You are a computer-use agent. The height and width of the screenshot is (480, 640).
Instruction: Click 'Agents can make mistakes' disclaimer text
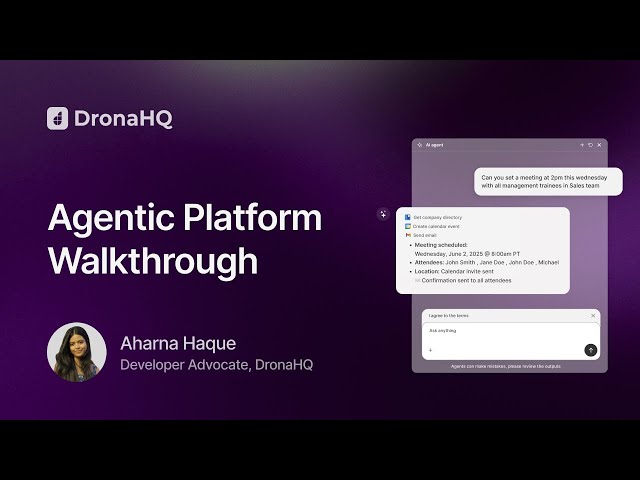pyautogui.click(x=506, y=366)
